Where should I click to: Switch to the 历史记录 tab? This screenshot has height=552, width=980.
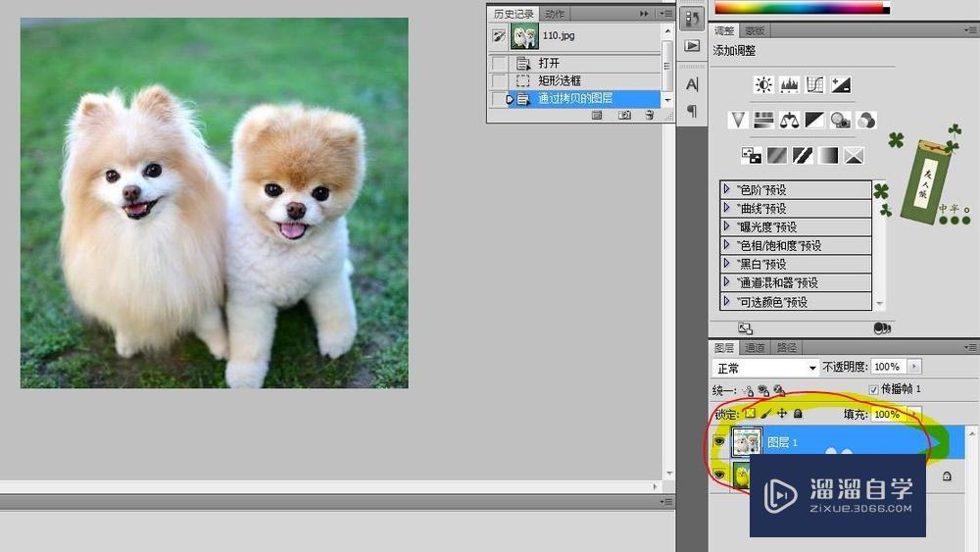[514, 13]
